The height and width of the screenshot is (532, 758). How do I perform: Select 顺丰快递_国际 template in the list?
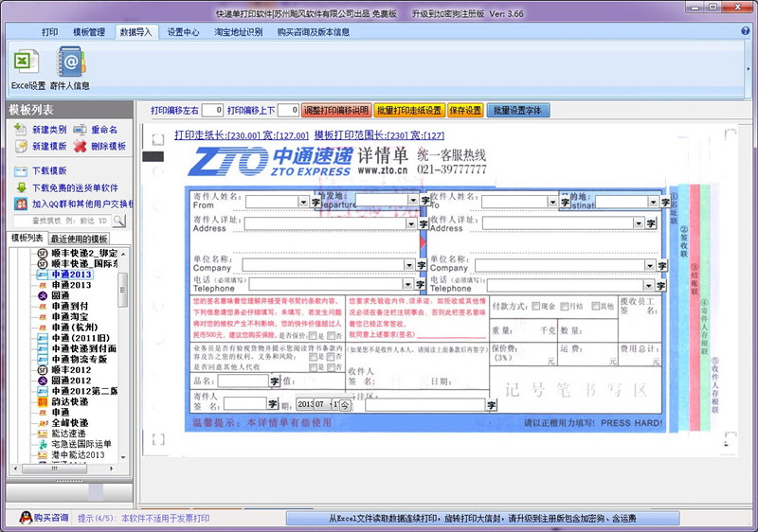click(84, 263)
